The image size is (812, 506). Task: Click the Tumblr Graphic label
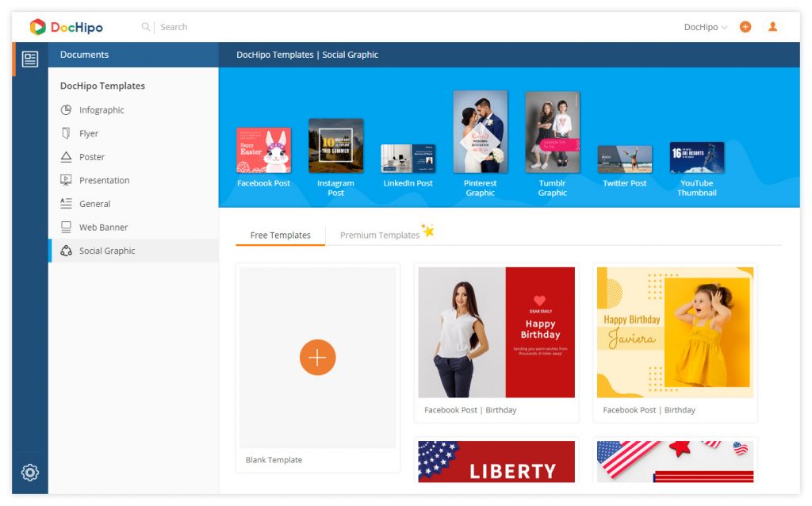[553, 188]
